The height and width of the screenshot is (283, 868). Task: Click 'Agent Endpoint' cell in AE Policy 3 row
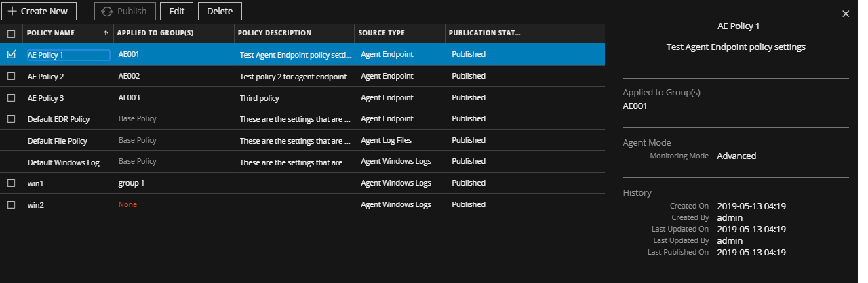click(x=387, y=97)
